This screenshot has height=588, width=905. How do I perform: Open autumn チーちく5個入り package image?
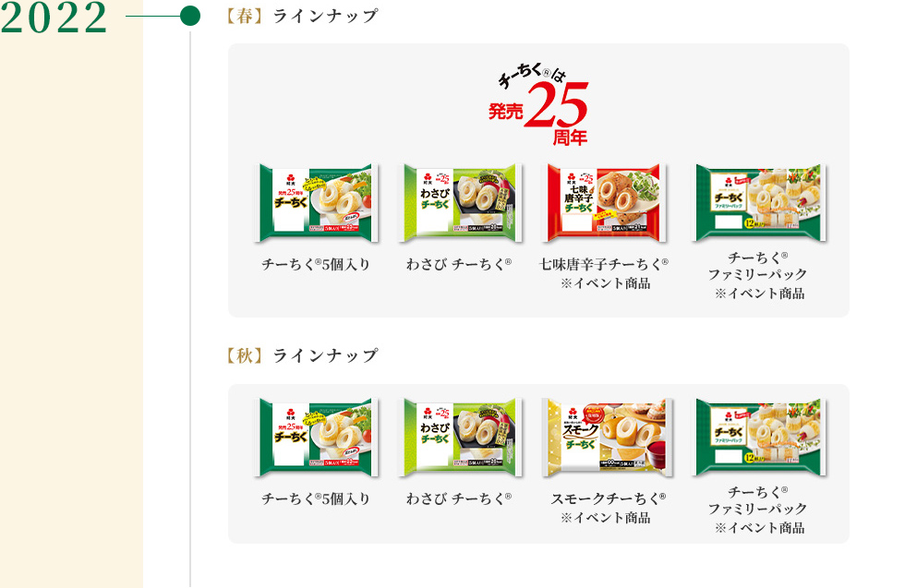pyautogui.click(x=316, y=438)
